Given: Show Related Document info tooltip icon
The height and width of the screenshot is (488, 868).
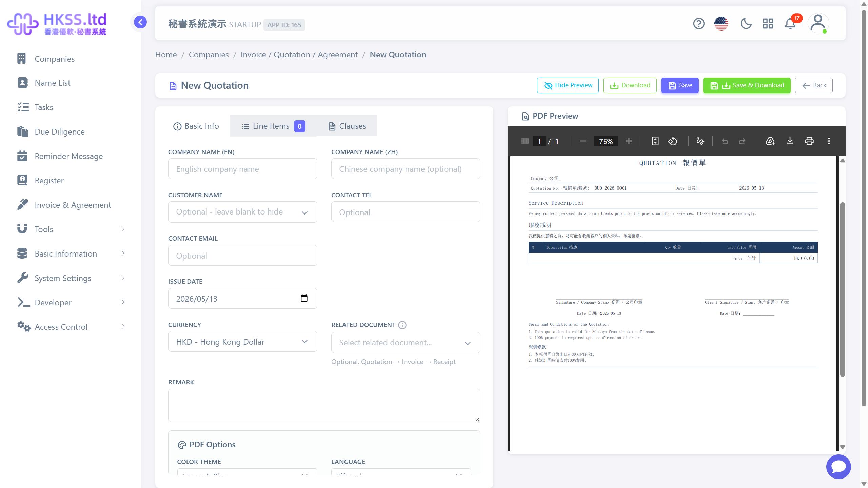Looking at the screenshot, I should click(x=402, y=325).
